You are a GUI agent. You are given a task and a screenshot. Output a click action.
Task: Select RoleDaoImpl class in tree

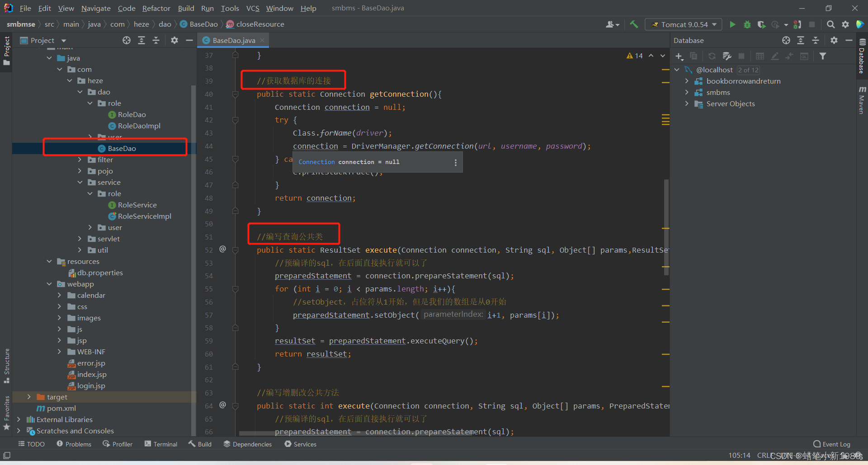[x=134, y=126]
